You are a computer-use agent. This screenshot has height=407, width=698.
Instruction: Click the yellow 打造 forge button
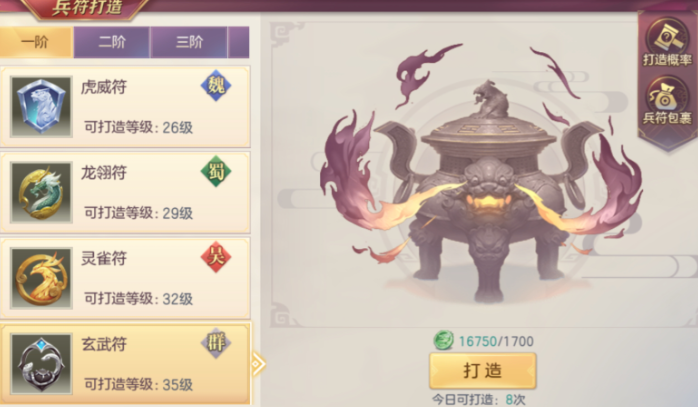(x=483, y=370)
